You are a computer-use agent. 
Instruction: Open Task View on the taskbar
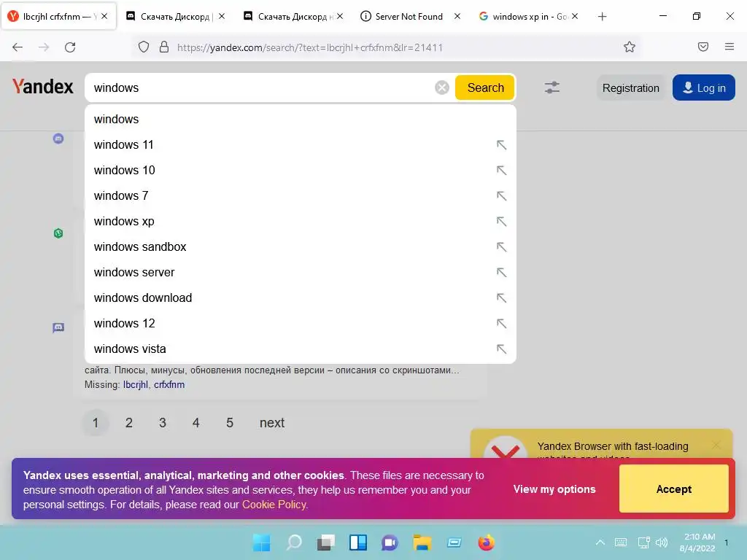click(326, 542)
